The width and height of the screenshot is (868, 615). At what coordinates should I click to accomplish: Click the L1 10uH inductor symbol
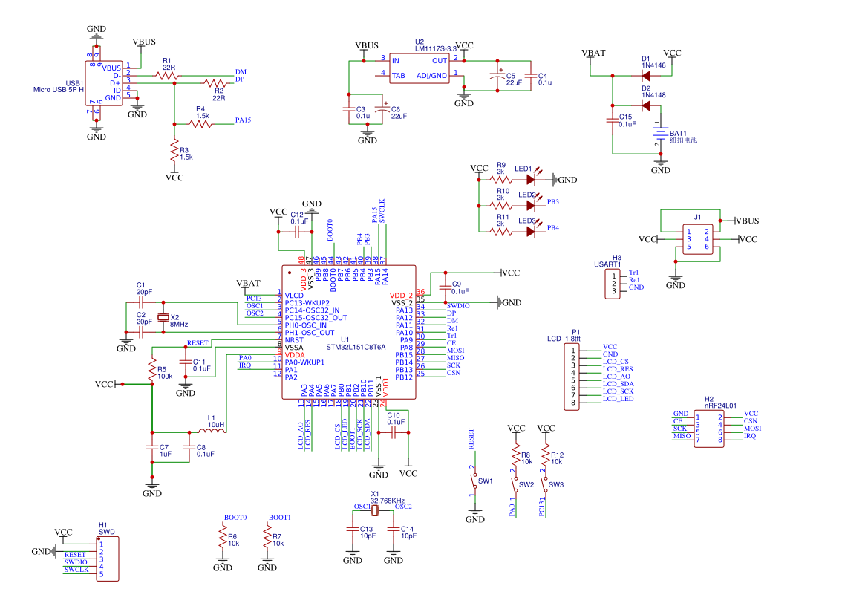212,429
